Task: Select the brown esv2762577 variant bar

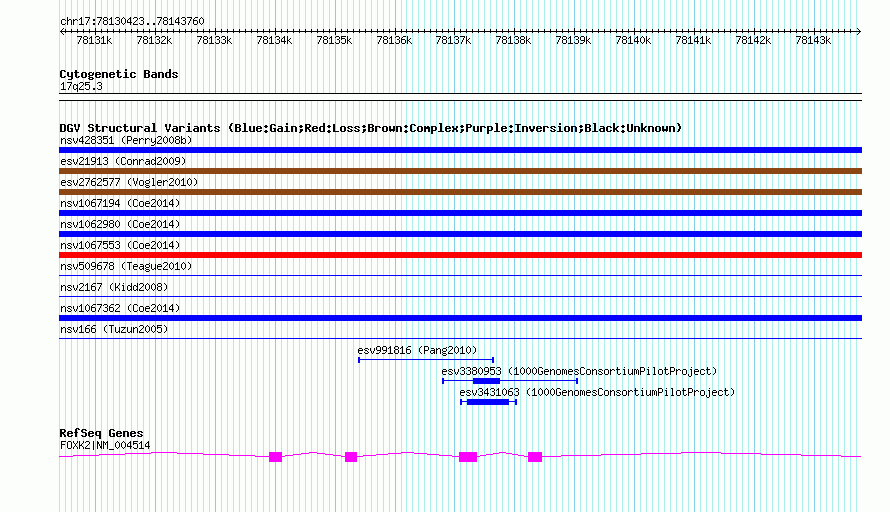Action: [x=460, y=192]
